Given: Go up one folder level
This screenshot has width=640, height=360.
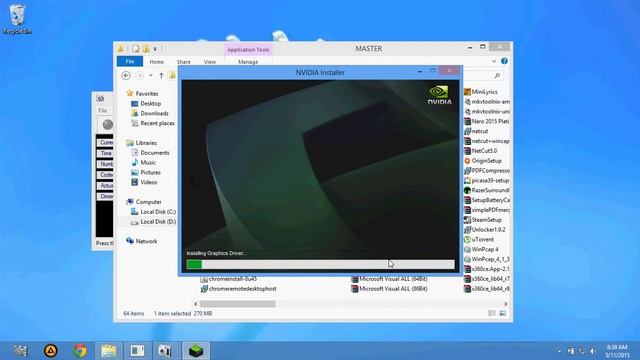Looking at the screenshot, I should pyautogui.click(x=161, y=76).
